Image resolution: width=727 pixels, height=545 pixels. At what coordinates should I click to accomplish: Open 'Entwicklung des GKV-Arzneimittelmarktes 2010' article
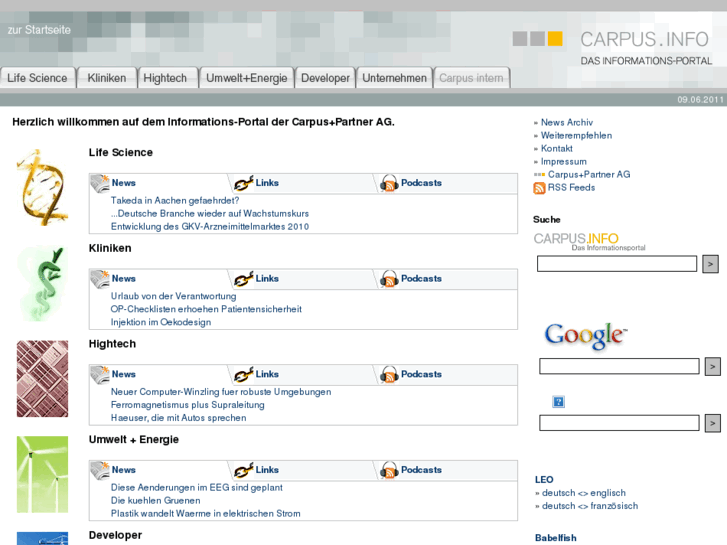pos(210,226)
